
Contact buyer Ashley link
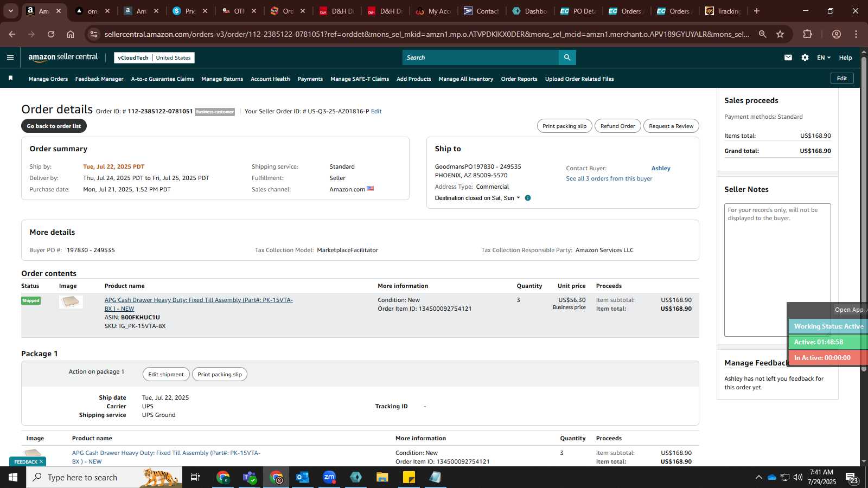(x=661, y=168)
